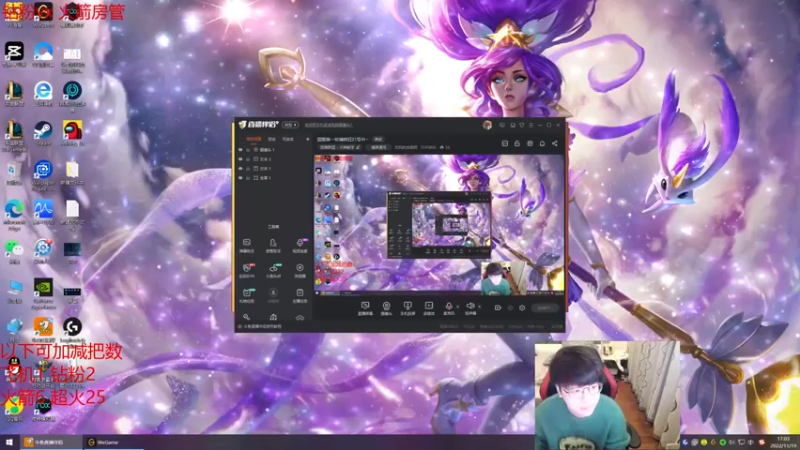Switch to the first scene tab

pyautogui.click(x=254, y=139)
